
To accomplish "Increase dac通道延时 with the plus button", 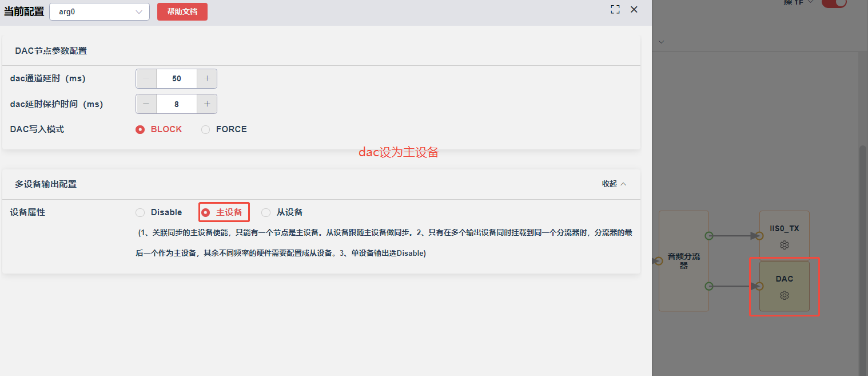I will [207, 78].
